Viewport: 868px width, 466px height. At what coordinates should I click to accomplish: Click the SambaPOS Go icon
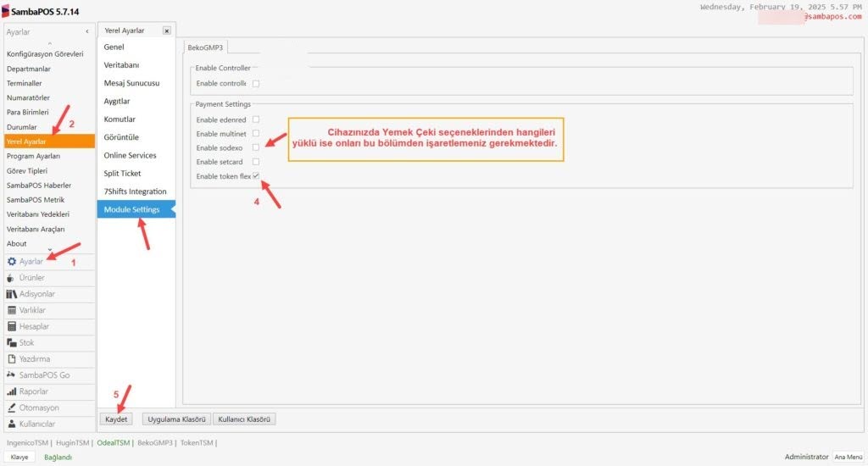(x=11, y=374)
